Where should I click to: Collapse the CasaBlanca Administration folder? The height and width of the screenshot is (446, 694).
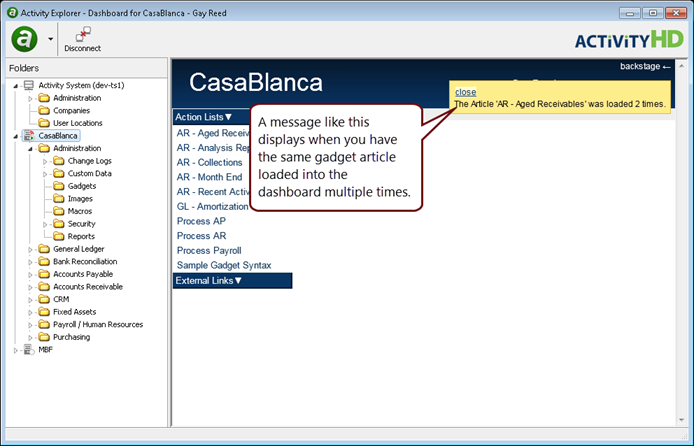click(x=31, y=149)
